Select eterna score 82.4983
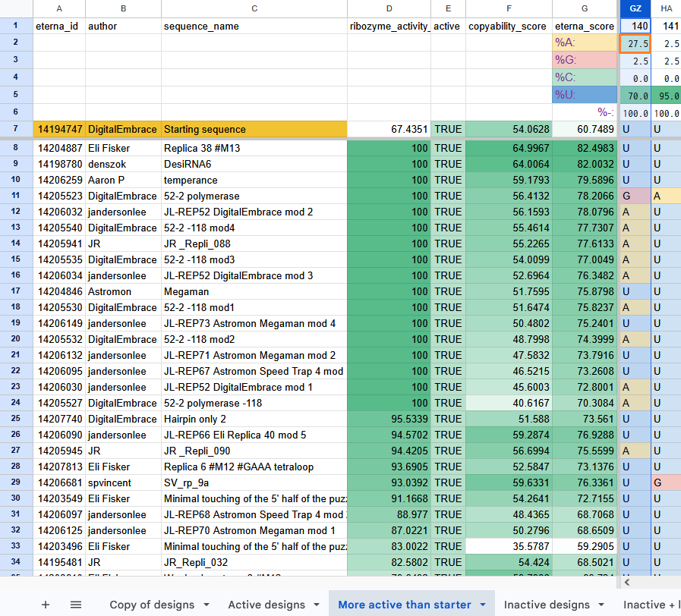The height and width of the screenshot is (616, 681). click(x=585, y=148)
